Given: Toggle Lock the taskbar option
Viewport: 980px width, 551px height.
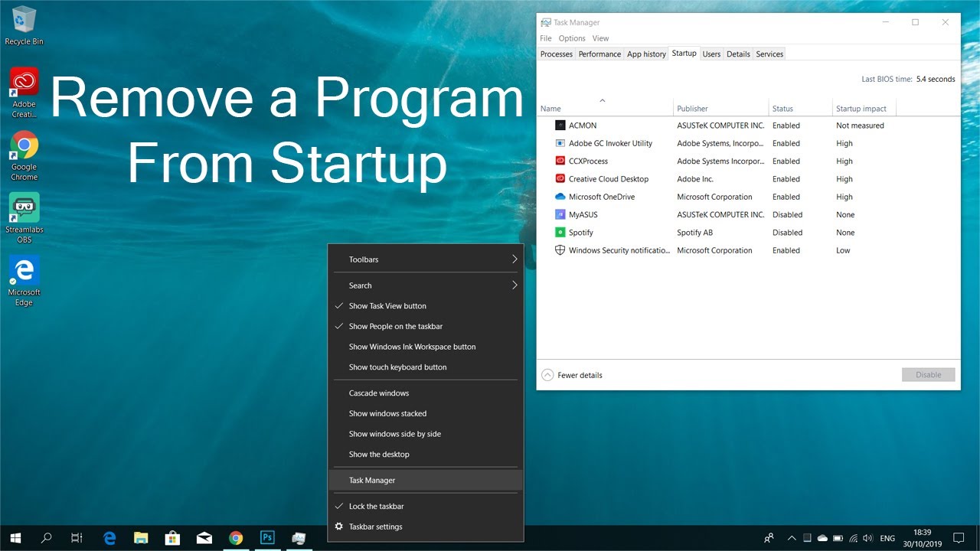Looking at the screenshot, I should pyautogui.click(x=425, y=507).
